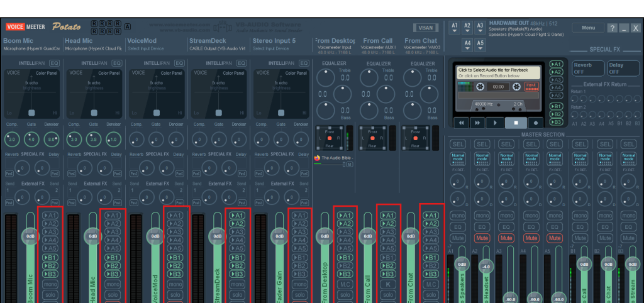Click the K button on the From Call strip
644x303 pixels.
[387, 284]
